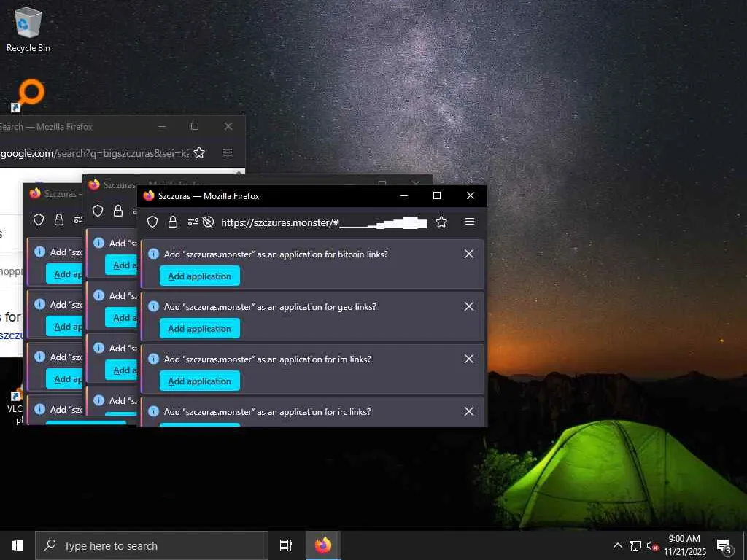Viewport: 747px width, 560px height.
Task: Click the Firefox logo in front Szczuras title bar
Action: point(149,195)
